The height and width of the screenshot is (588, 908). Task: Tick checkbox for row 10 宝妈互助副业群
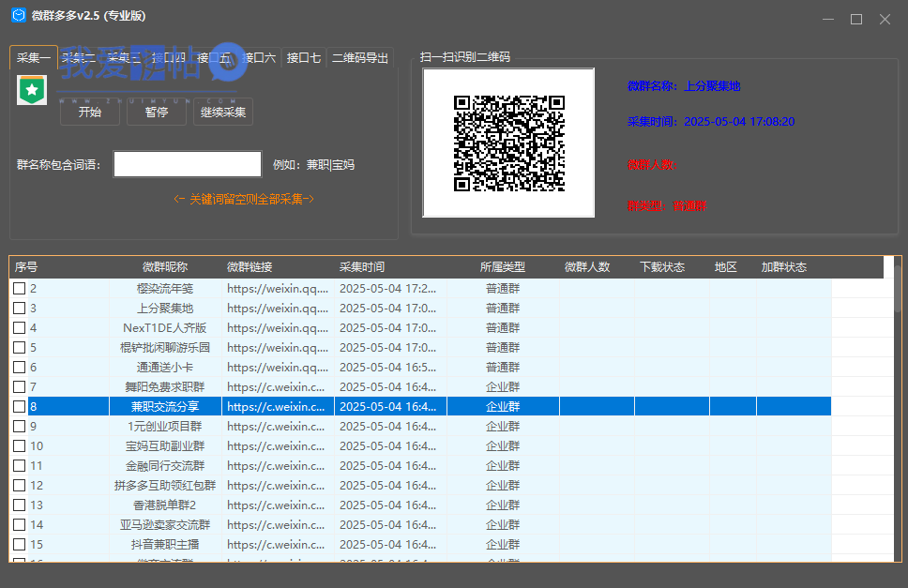(19, 445)
